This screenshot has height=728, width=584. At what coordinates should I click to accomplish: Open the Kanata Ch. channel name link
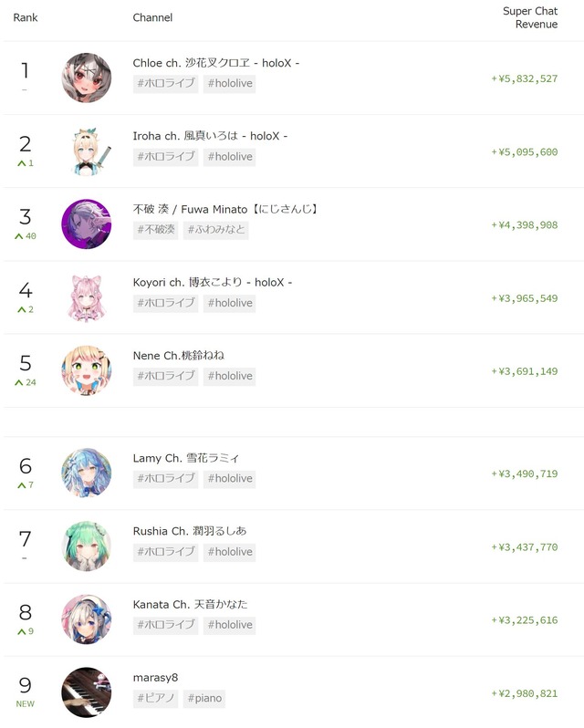(x=190, y=604)
